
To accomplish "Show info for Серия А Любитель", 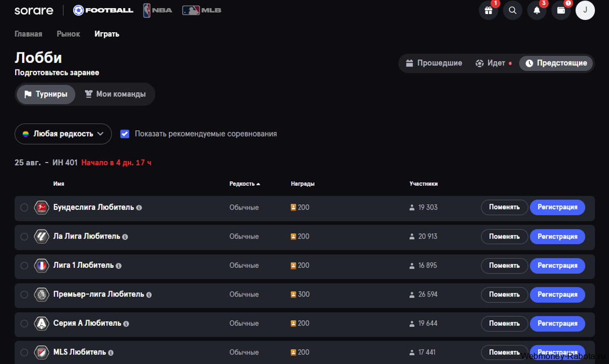I will [126, 324].
